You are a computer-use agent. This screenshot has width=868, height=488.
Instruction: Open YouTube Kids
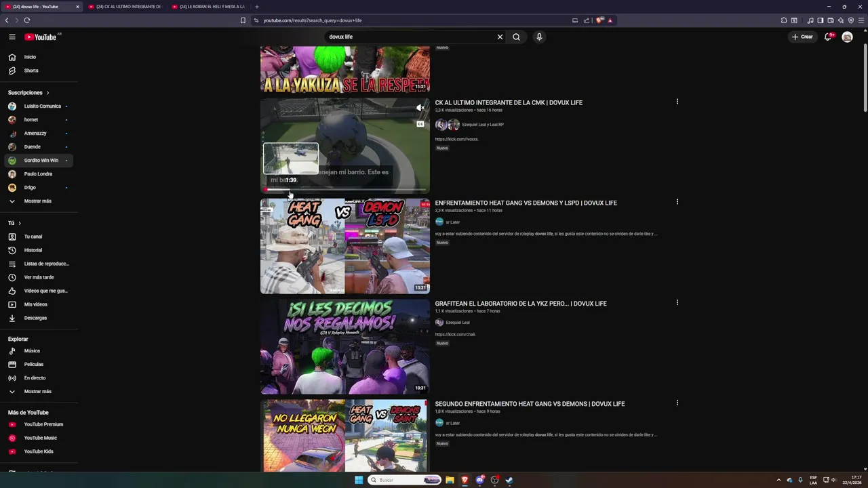[x=41, y=451]
